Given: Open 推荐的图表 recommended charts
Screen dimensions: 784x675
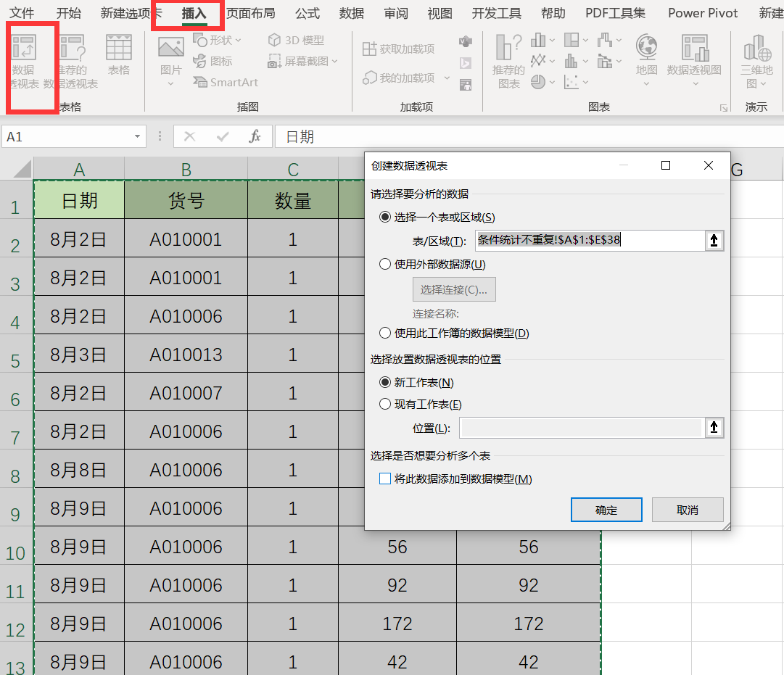Looking at the screenshot, I should tap(508, 61).
